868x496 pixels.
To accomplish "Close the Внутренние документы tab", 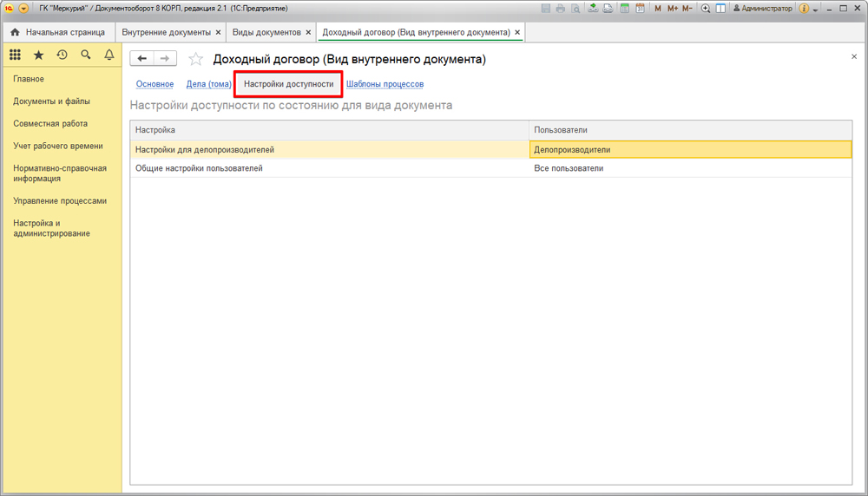I will tap(218, 32).
